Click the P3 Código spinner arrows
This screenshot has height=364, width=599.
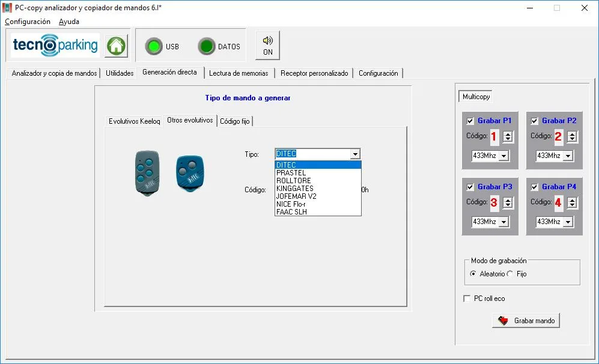click(x=508, y=203)
